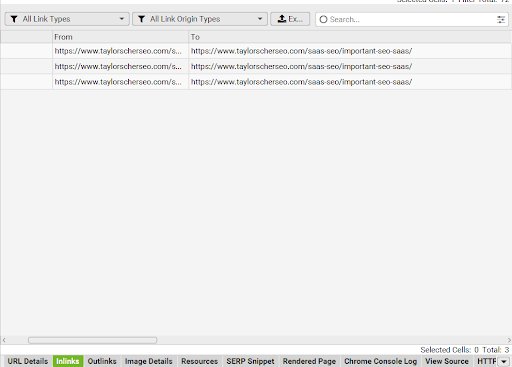Click the scroll left arrow
This screenshot has width=512, height=367.
(x=4, y=340)
